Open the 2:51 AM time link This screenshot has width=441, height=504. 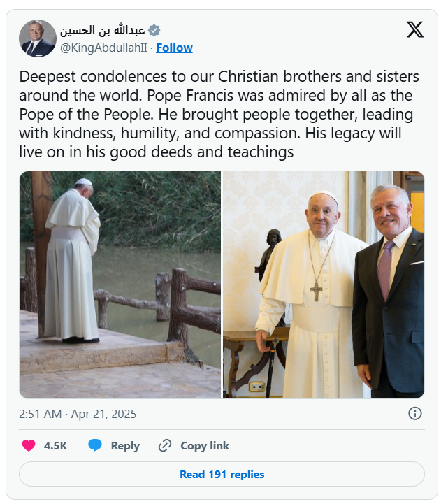40,414
